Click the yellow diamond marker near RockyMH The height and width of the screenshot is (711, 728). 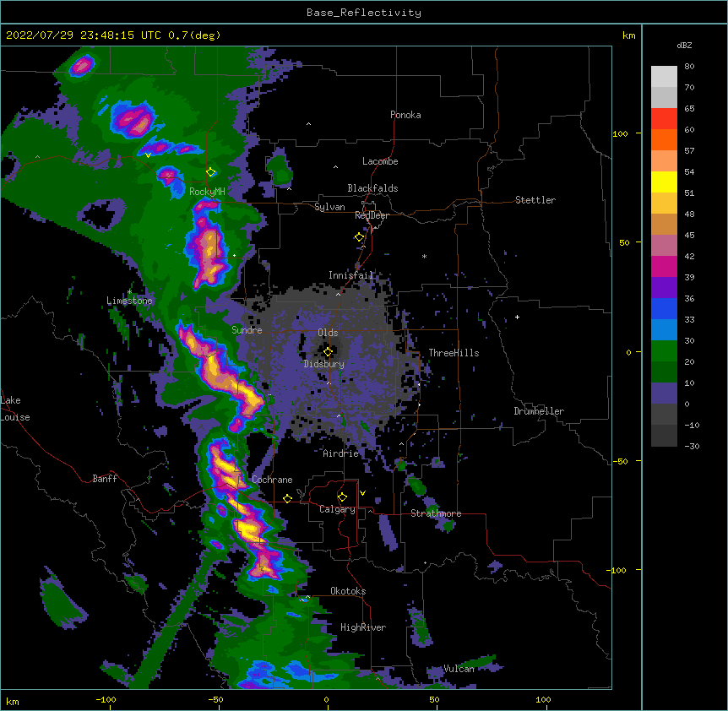pyautogui.click(x=211, y=172)
